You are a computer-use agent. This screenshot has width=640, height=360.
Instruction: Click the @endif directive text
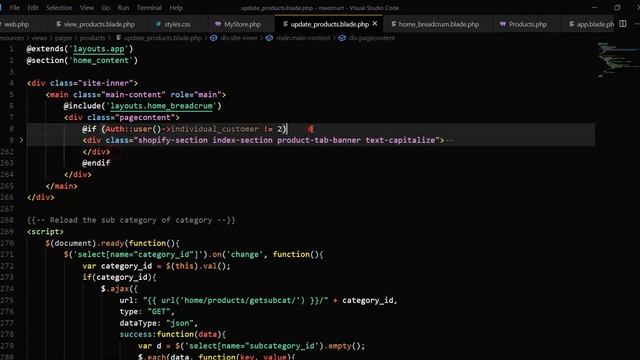click(x=96, y=163)
